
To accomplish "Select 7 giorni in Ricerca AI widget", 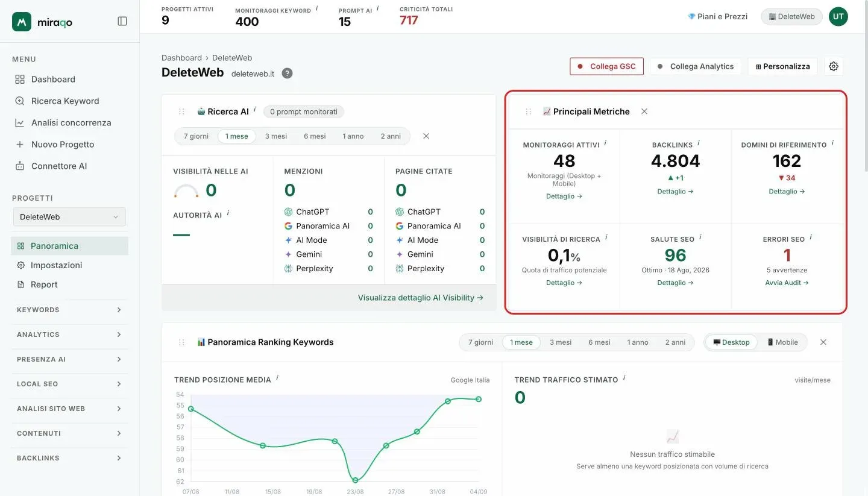I will click(196, 136).
